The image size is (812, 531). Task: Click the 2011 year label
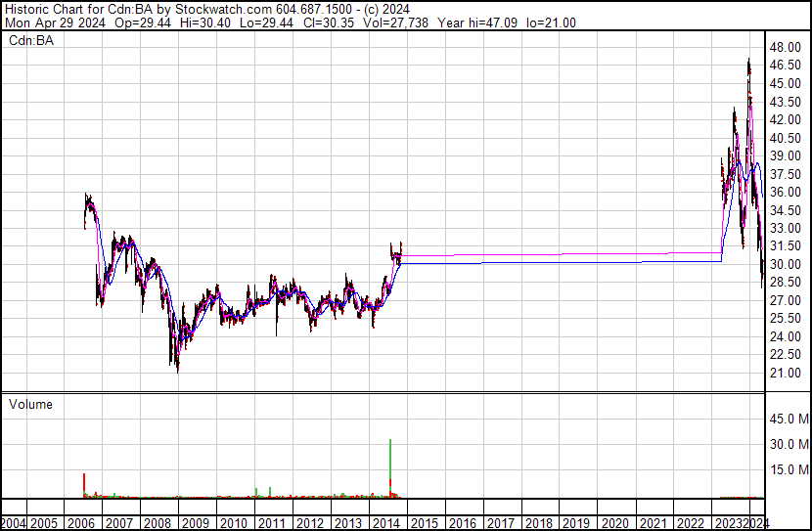271,523
